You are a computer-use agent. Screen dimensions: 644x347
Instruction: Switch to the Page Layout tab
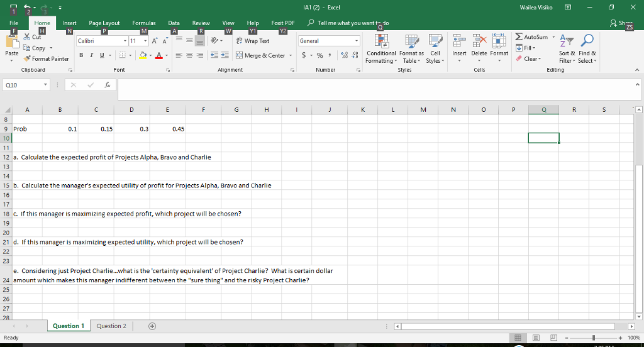[104, 23]
